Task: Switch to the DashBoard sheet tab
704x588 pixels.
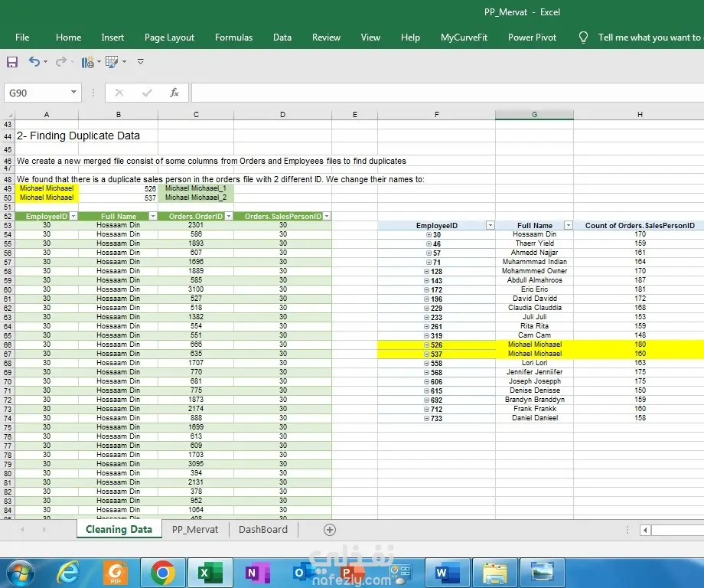Action: tap(263, 530)
